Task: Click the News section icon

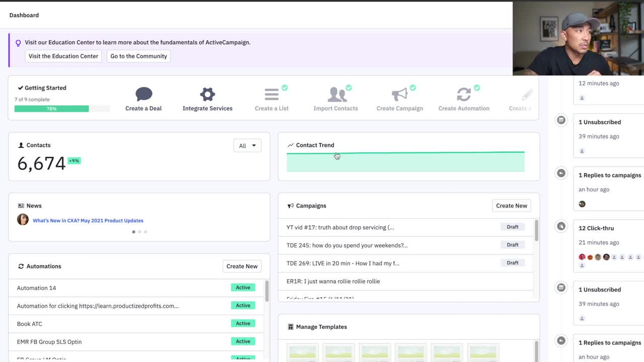Action: pyautogui.click(x=21, y=206)
